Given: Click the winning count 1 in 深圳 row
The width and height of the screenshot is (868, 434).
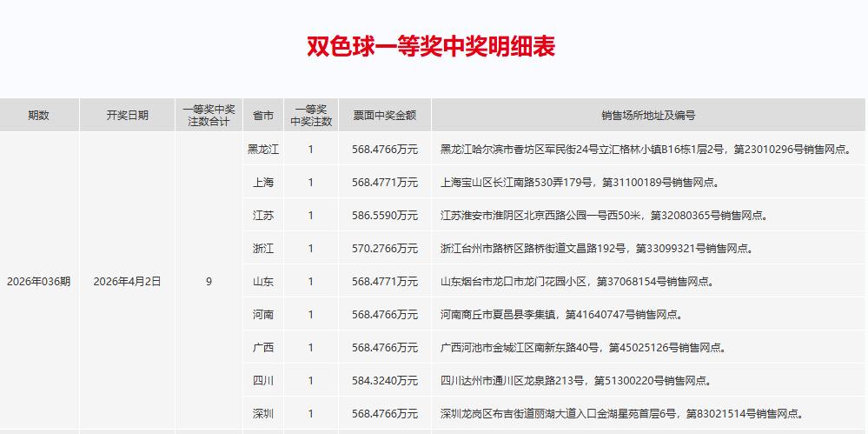Looking at the screenshot, I should [x=311, y=414].
